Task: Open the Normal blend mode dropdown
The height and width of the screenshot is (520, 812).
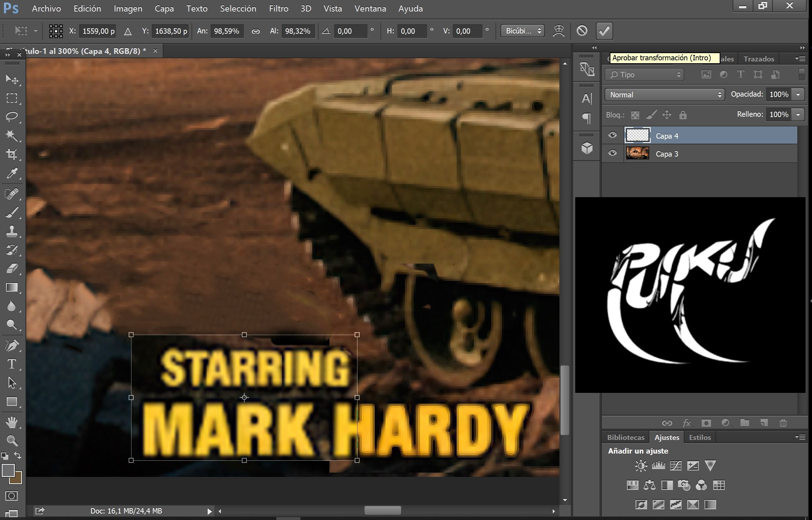Action: (664, 94)
